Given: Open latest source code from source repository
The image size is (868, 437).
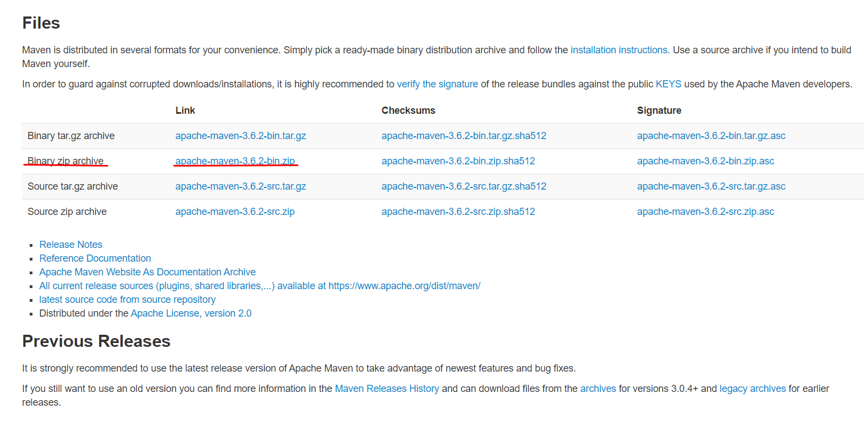Looking at the screenshot, I should pyautogui.click(x=128, y=300).
